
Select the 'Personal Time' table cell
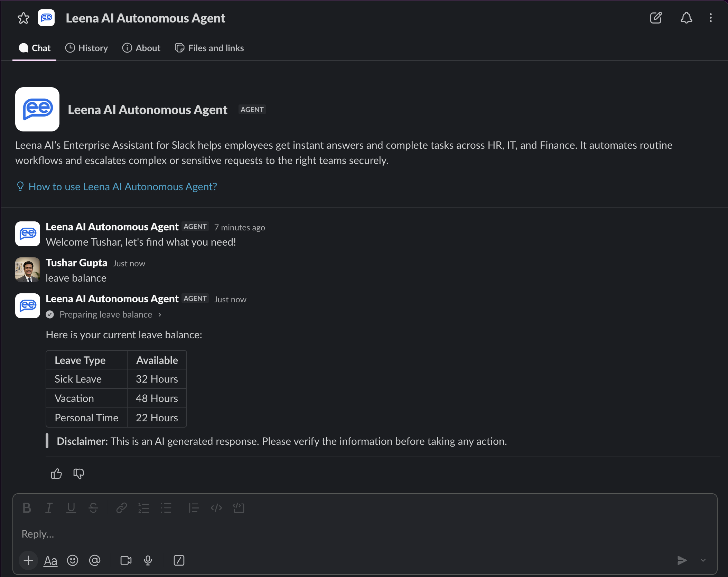coord(87,418)
